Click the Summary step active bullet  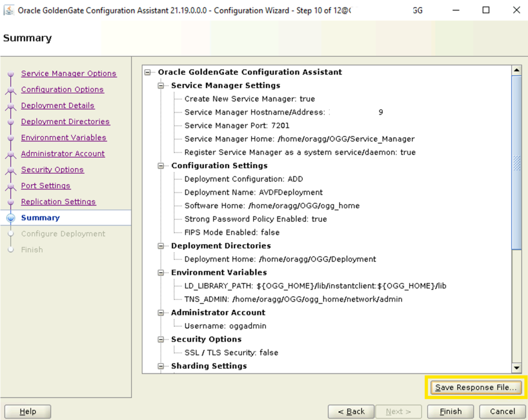click(11, 218)
